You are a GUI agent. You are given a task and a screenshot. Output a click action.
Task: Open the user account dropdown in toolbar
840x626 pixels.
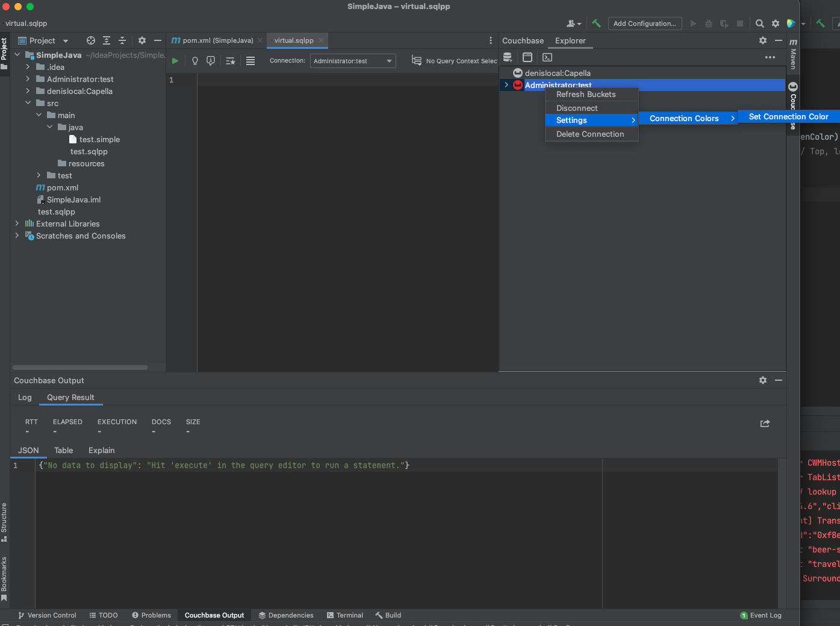click(x=574, y=23)
